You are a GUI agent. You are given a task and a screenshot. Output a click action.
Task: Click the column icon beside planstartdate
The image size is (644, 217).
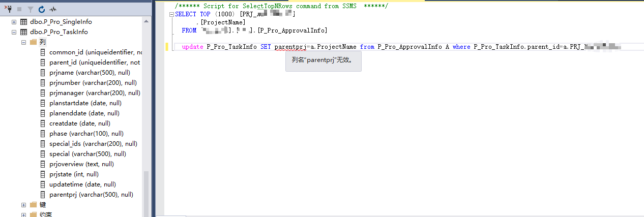43,103
